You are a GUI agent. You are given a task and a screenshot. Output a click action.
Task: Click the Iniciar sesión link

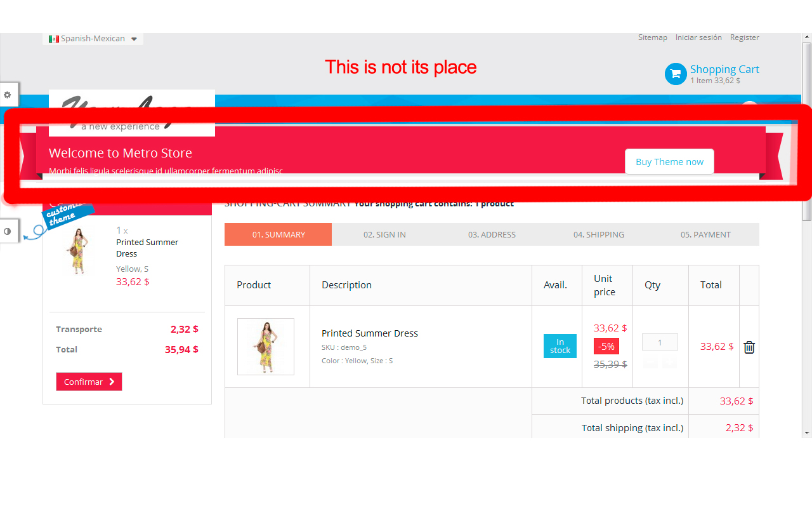click(698, 37)
